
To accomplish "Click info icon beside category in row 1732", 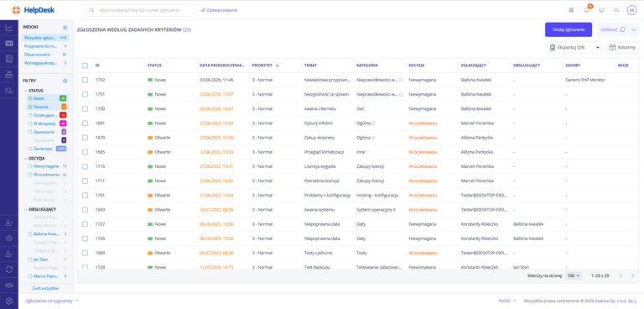I will pyautogui.click(x=401, y=80).
